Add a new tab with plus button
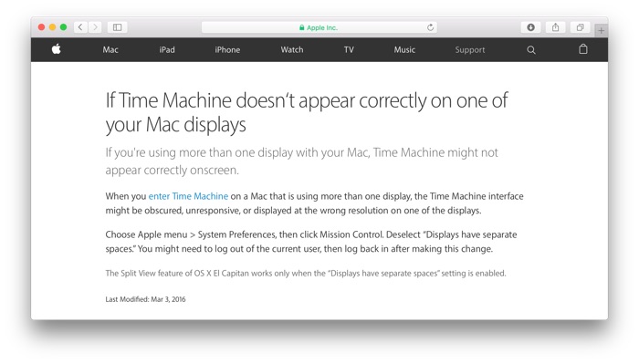 point(601,30)
